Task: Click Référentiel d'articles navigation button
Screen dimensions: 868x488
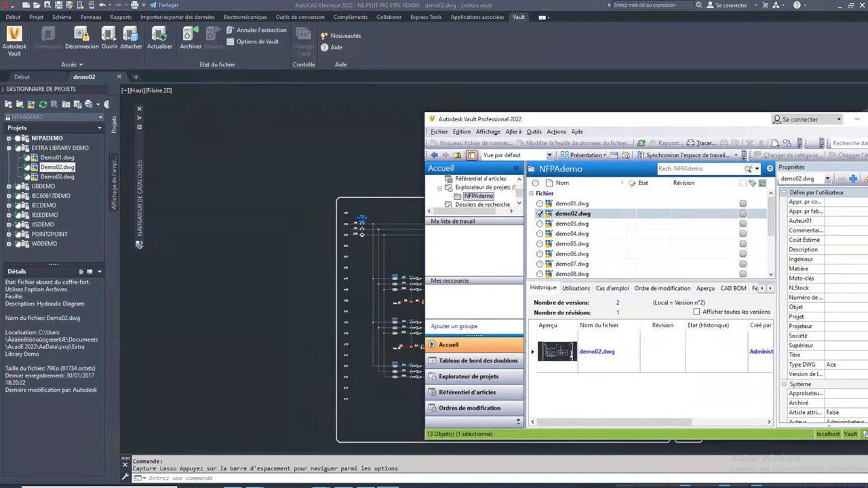Action: point(475,392)
